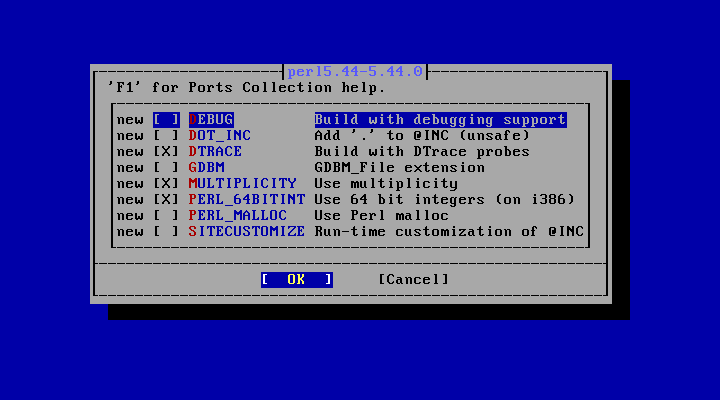The image size is (720, 400).
Task: Disable the MULTIPLICITY checkbox
Action: click(166, 184)
